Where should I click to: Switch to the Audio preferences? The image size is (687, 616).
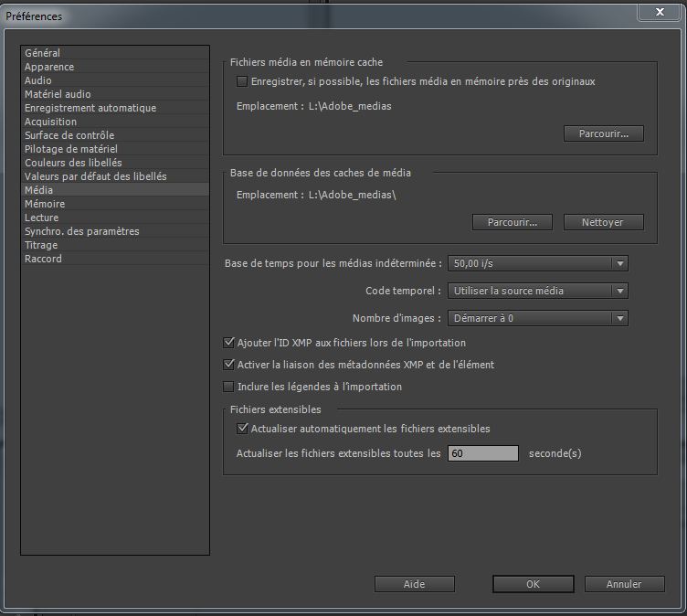[114, 80]
